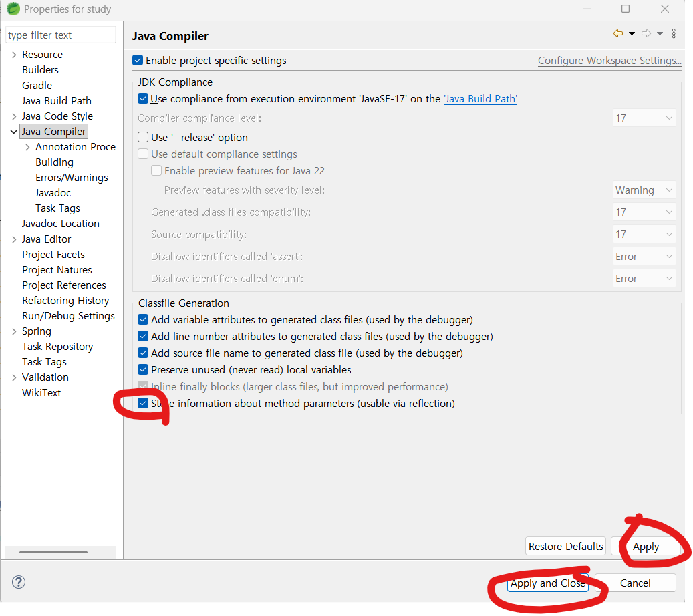Image resolution: width=693 pixels, height=616 pixels.
Task: Open Compiler compliance level dropdown
Action: coord(644,118)
